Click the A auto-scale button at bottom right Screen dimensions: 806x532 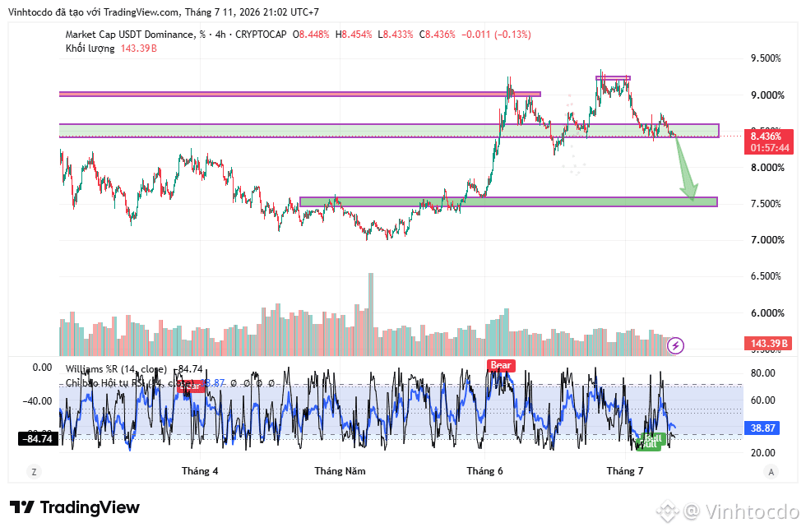[x=771, y=471]
